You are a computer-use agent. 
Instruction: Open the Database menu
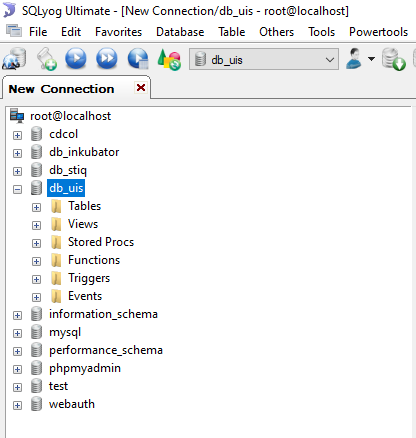(180, 32)
